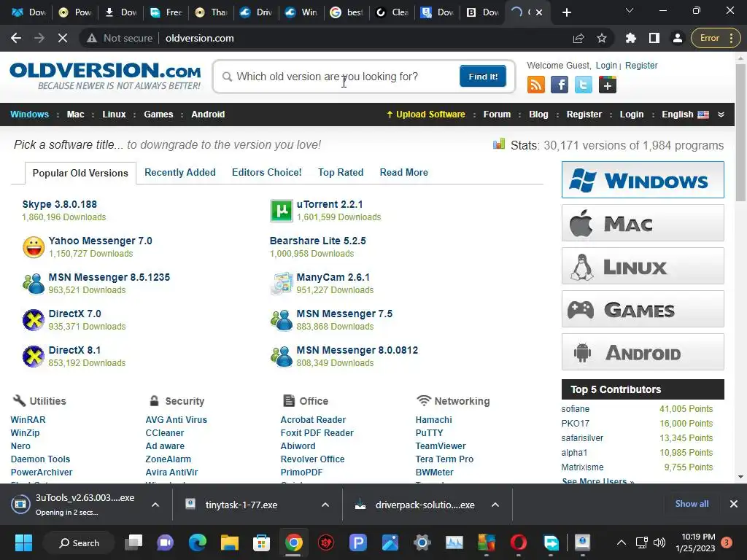
Task: Click the plus share icon
Action: [608, 85]
